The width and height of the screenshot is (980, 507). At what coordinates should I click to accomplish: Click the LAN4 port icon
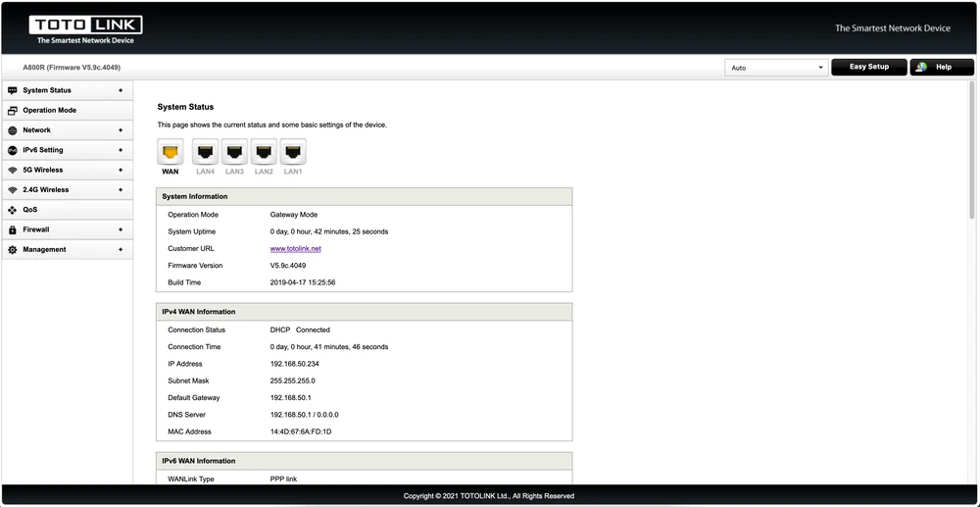coord(205,152)
